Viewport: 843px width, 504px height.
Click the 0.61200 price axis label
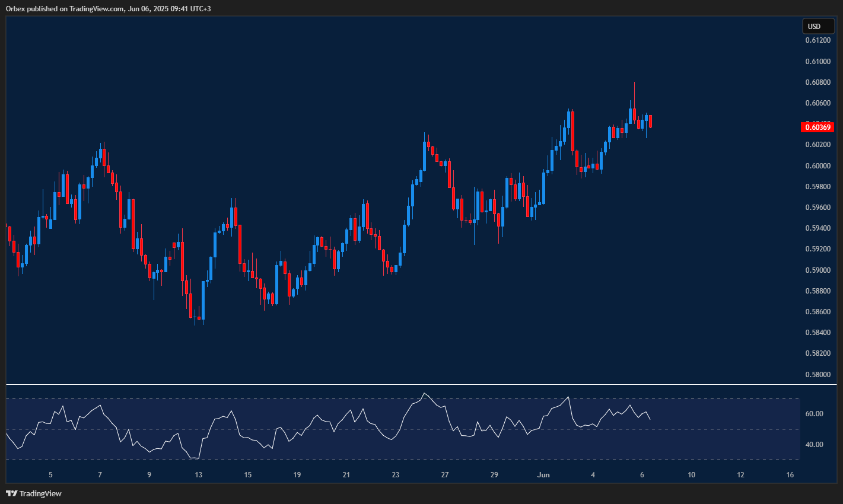[x=817, y=40]
